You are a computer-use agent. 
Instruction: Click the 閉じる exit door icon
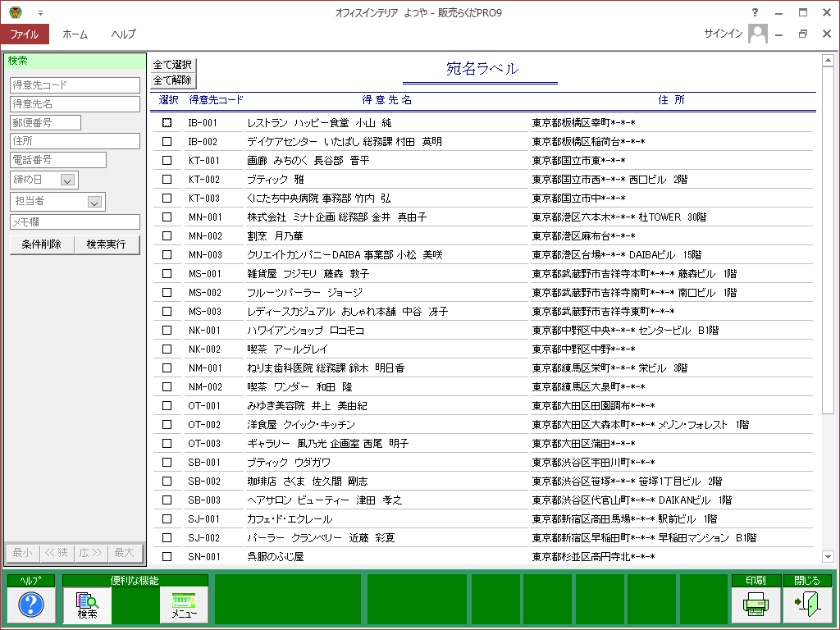click(807, 605)
